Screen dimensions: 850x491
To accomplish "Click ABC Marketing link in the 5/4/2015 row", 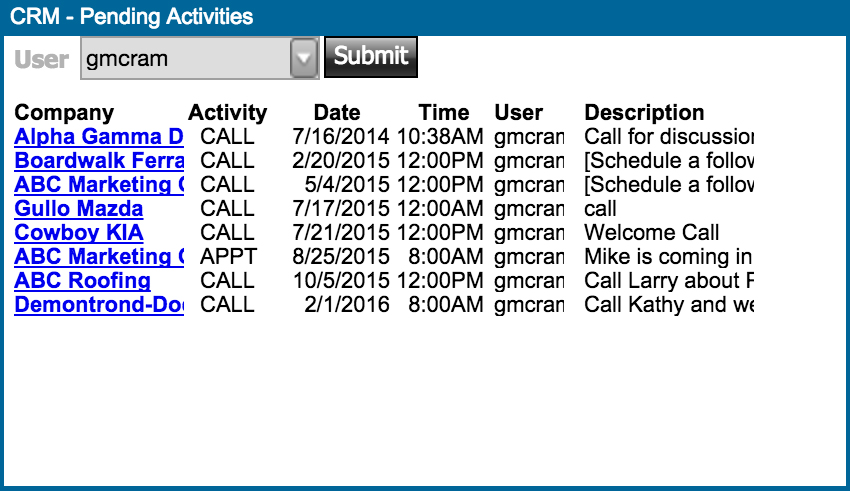I will tap(99, 185).
